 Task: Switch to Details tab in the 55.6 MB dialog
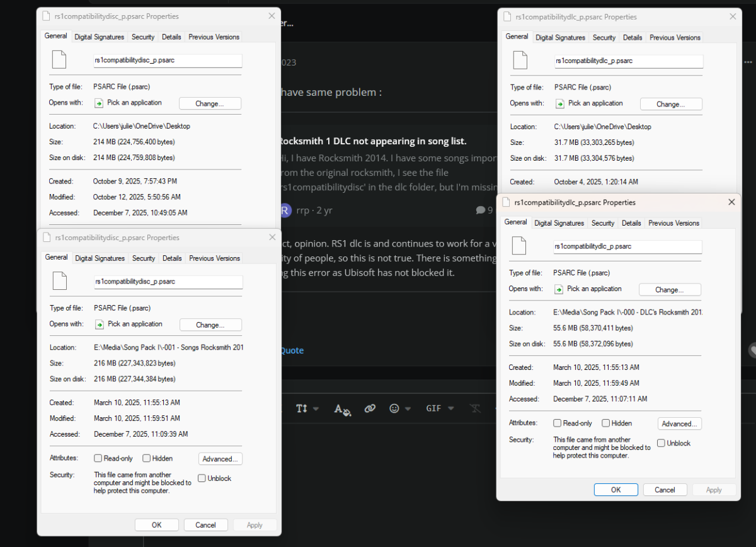[x=631, y=223]
